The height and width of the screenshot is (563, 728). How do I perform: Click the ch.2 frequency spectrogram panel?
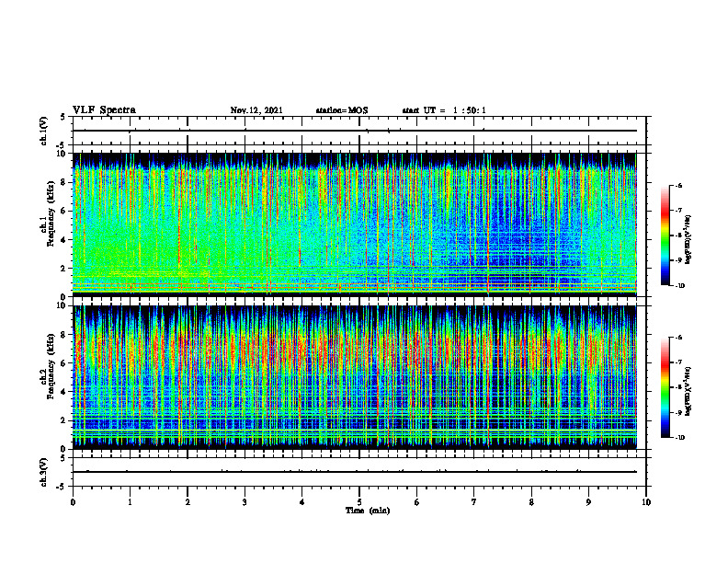click(355, 377)
